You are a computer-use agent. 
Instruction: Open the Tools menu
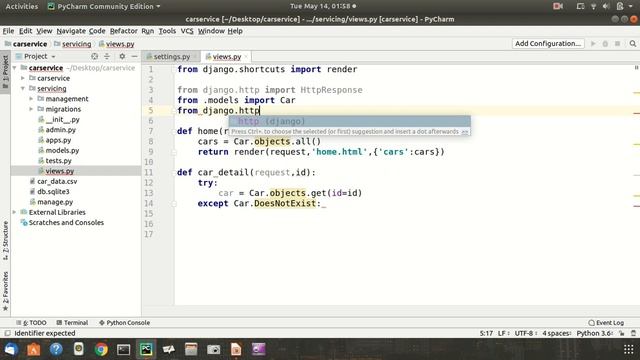(x=167, y=31)
